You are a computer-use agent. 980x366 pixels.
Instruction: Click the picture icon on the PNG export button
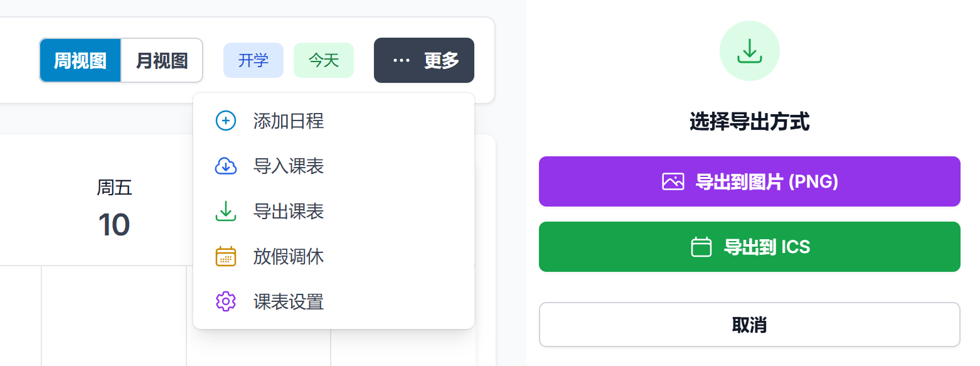pos(673,181)
